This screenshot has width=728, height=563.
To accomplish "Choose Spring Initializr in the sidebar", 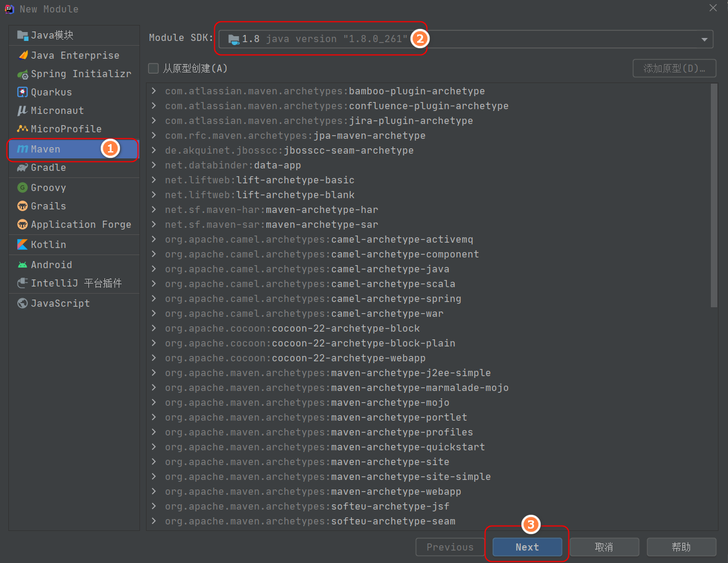I will click(x=74, y=74).
